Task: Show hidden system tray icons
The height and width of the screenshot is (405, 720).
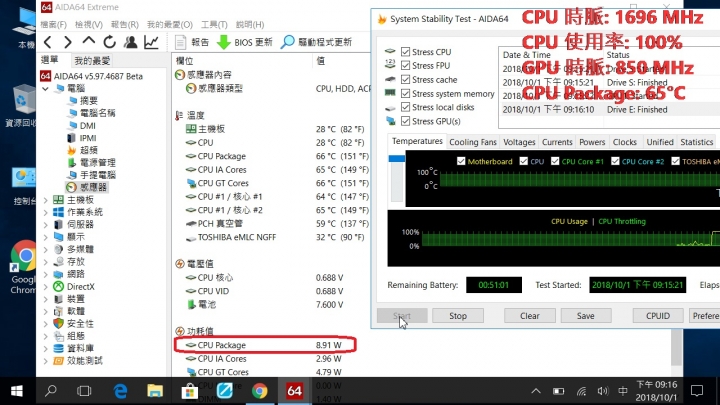Action: (x=535, y=391)
